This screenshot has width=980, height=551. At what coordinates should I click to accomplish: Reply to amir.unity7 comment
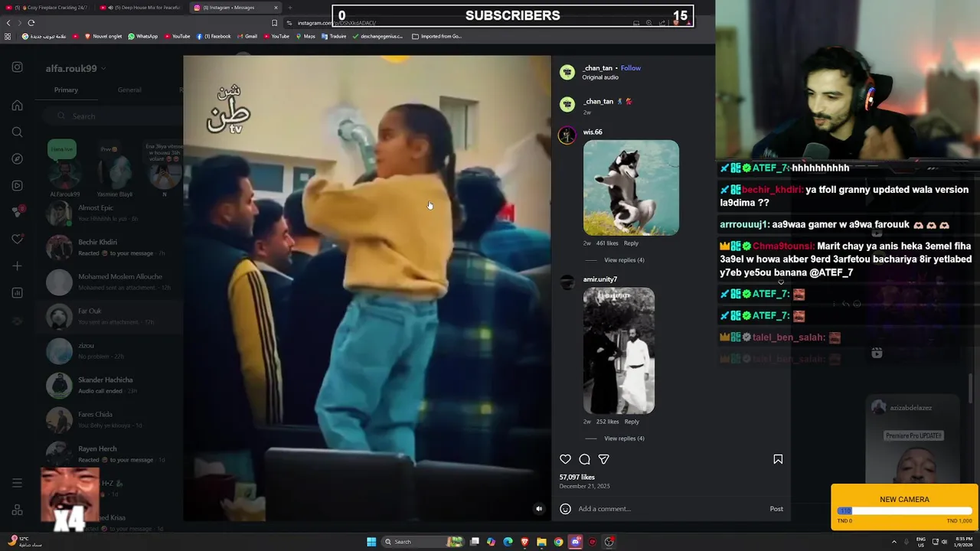(x=632, y=422)
